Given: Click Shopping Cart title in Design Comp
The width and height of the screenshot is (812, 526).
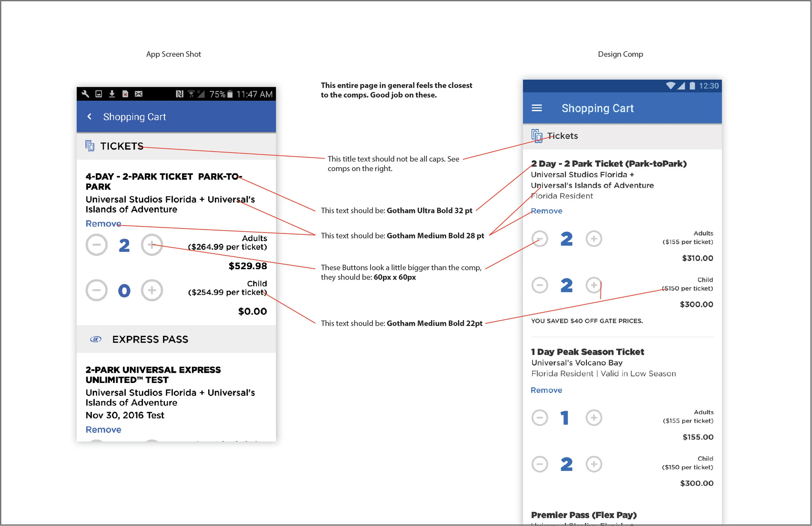Looking at the screenshot, I should pyautogui.click(x=598, y=108).
